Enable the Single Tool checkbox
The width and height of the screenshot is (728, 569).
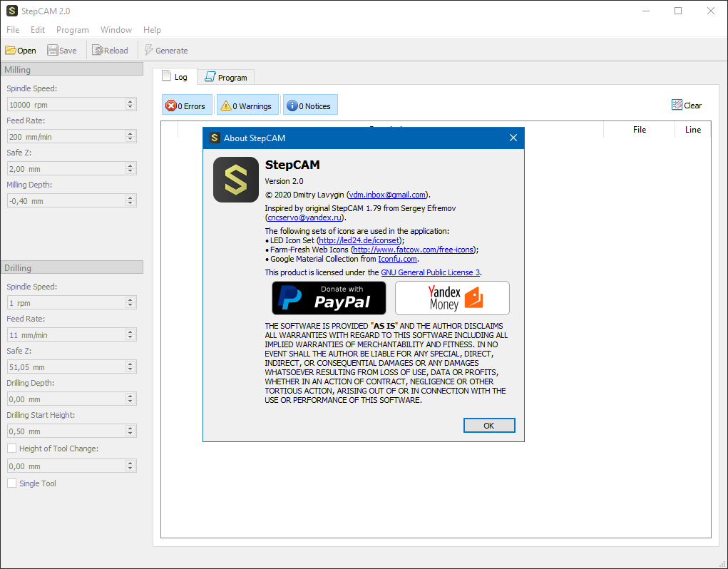12,483
